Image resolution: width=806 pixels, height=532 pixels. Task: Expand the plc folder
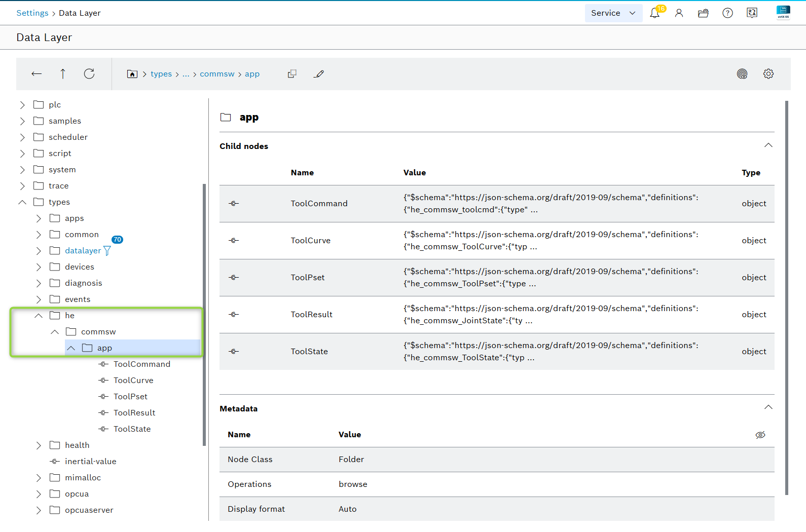(22, 105)
